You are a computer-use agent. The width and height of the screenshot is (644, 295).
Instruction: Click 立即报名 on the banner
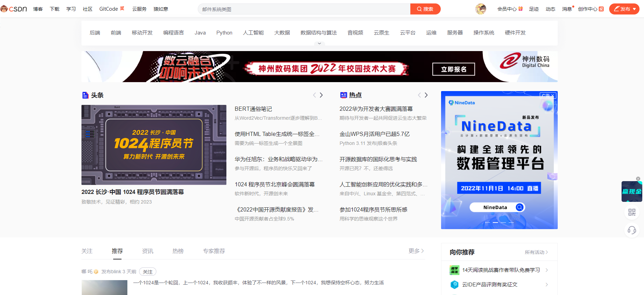tap(453, 69)
